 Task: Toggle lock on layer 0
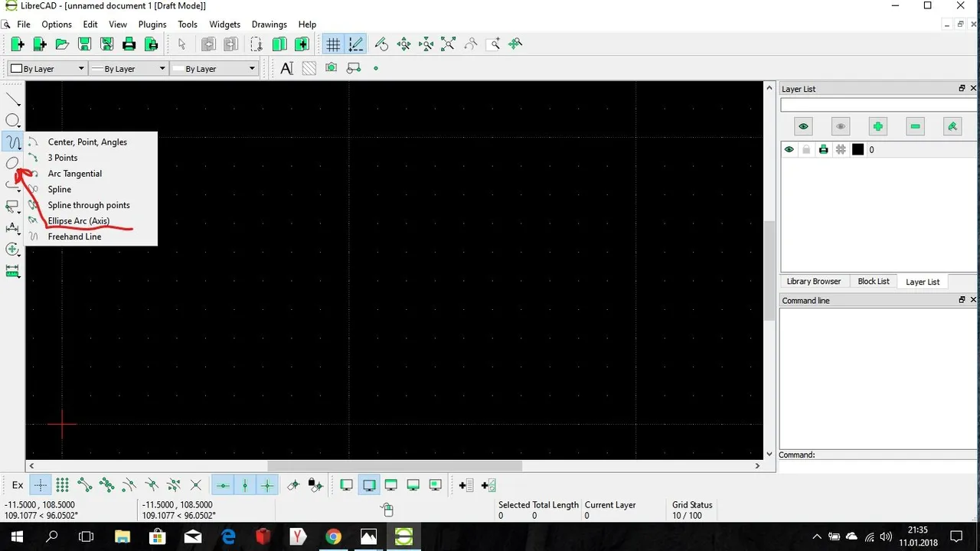(x=806, y=150)
